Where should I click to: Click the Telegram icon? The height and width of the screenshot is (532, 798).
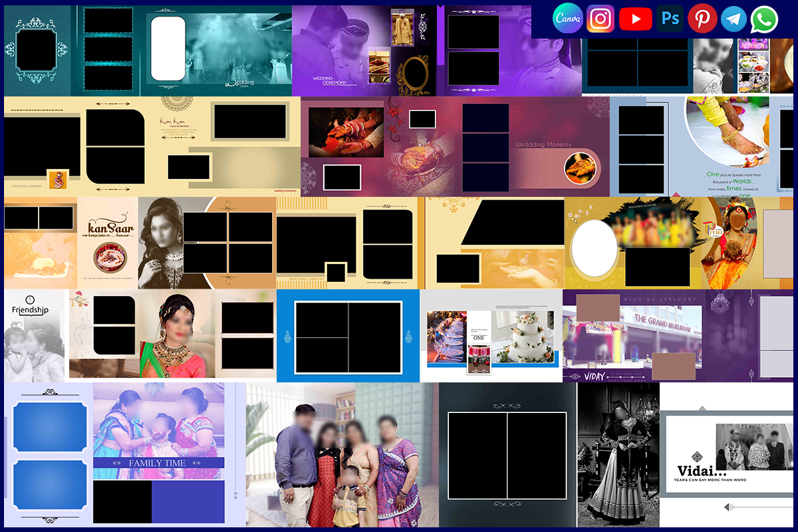[733, 19]
